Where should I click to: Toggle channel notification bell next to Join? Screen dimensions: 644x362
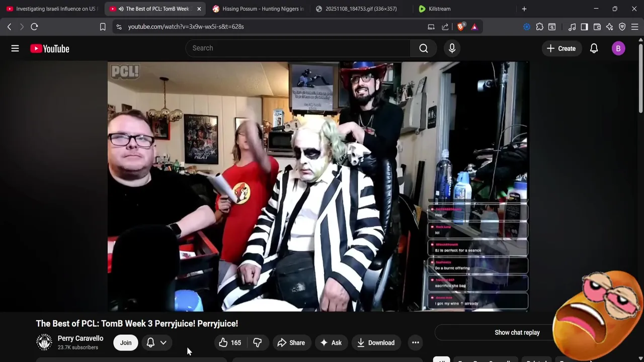[150, 343]
